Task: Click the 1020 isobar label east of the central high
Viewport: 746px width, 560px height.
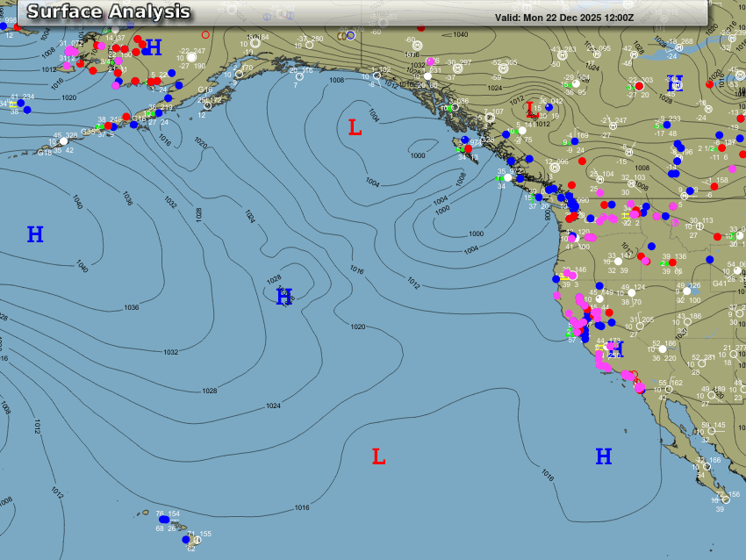Action: (x=357, y=327)
